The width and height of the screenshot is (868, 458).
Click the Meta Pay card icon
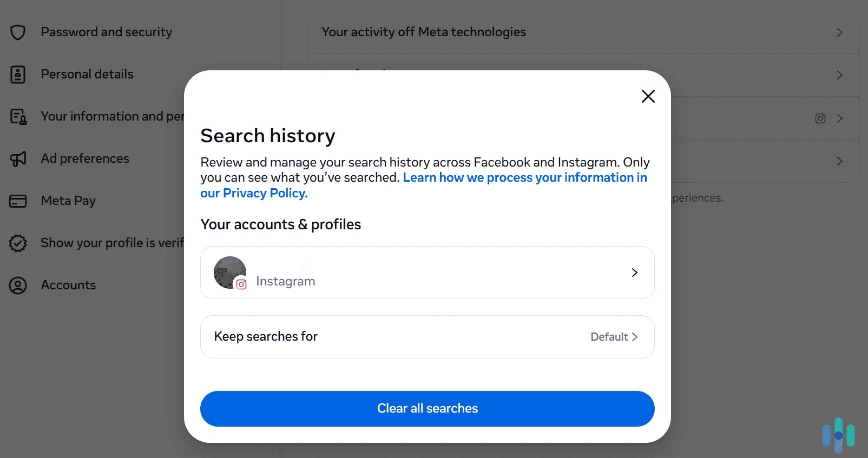[18, 201]
